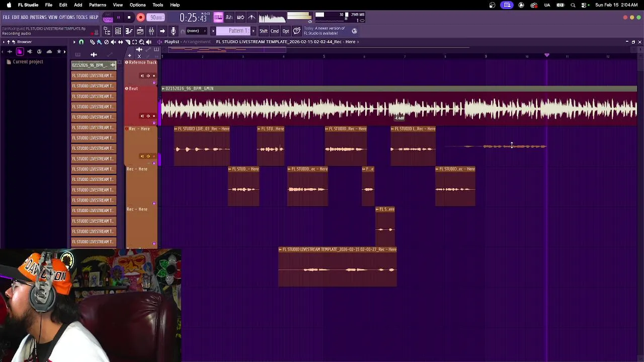Click the plus button beside Pattern 1

pyautogui.click(x=253, y=31)
